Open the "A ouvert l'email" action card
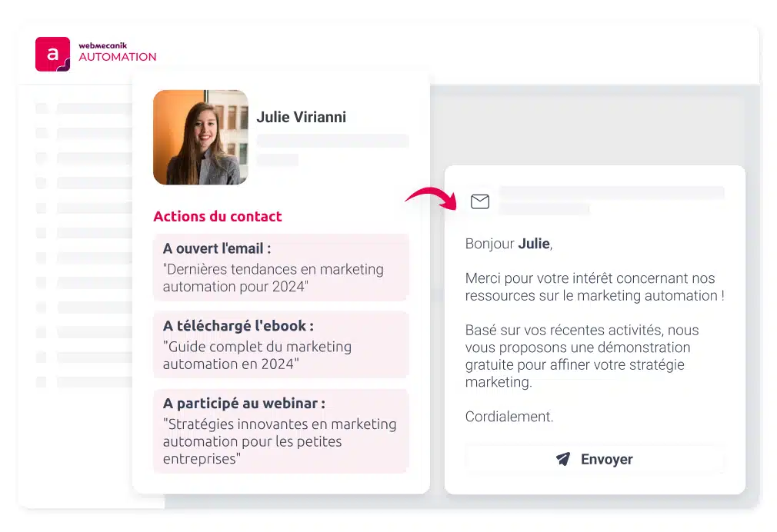 pos(281,268)
